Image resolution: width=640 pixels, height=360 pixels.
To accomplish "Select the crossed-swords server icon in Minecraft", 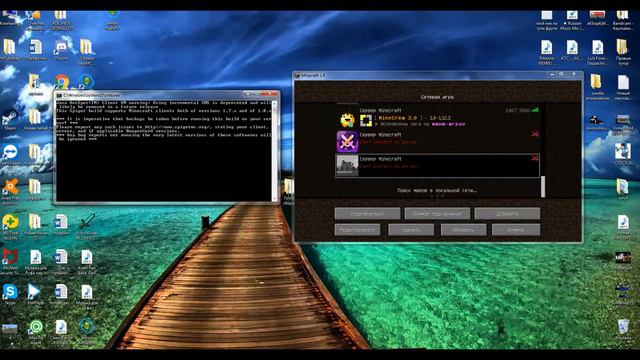I will (347, 141).
